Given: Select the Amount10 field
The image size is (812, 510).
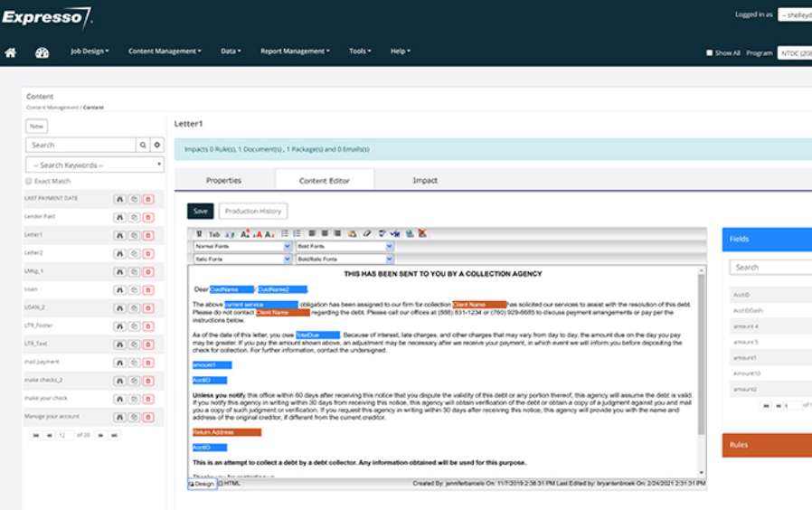Looking at the screenshot, I should click(x=770, y=373).
